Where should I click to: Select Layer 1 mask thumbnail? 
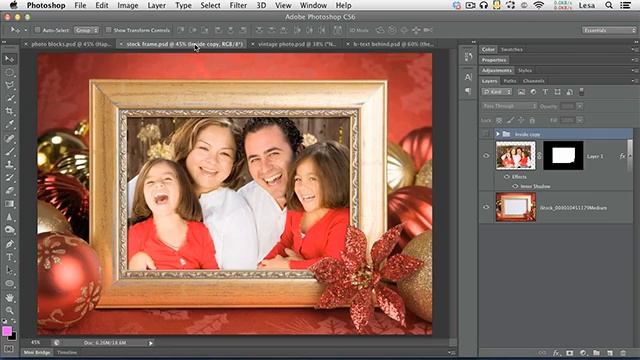pos(563,156)
